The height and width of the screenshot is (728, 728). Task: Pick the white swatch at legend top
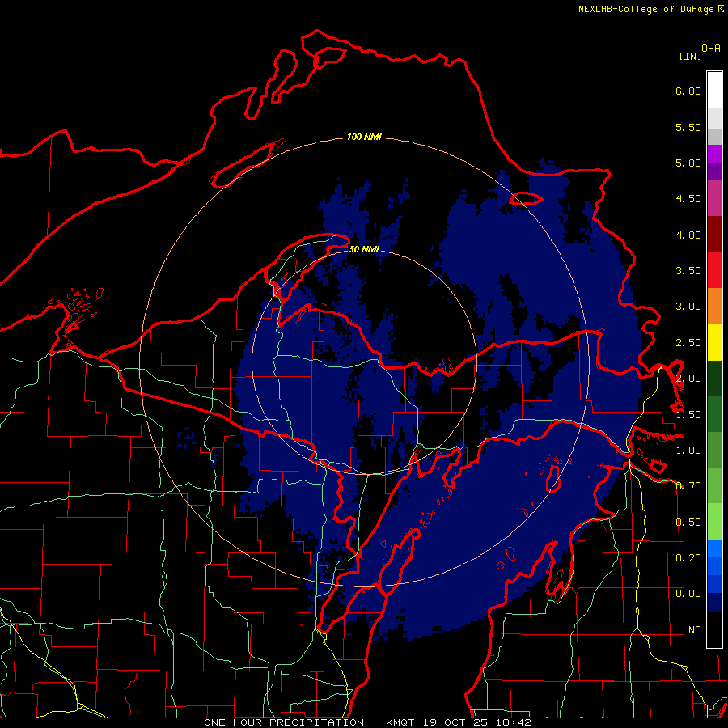pyautogui.click(x=714, y=91)
